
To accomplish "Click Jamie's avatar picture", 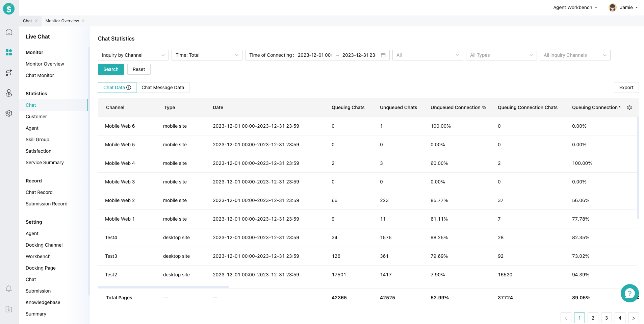I will pyautogui.click(x=613, y=7).
